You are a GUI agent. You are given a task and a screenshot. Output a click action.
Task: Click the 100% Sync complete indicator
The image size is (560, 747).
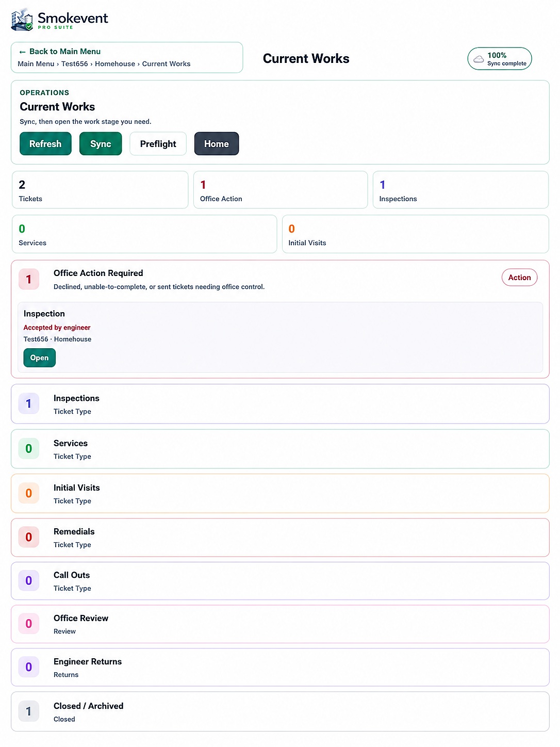click(x=500, y=59)
